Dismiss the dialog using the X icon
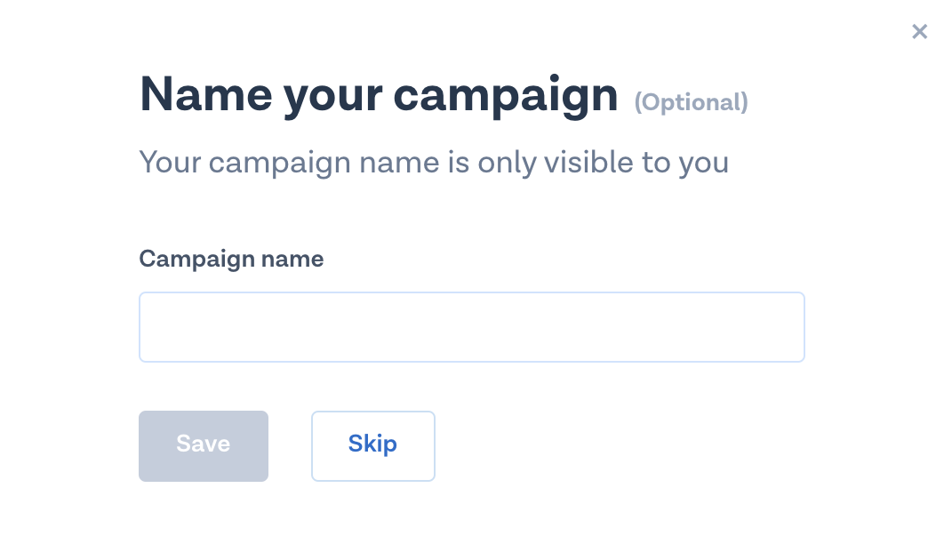This screenshot has height=560, width=944. click(x=919, y=32)
